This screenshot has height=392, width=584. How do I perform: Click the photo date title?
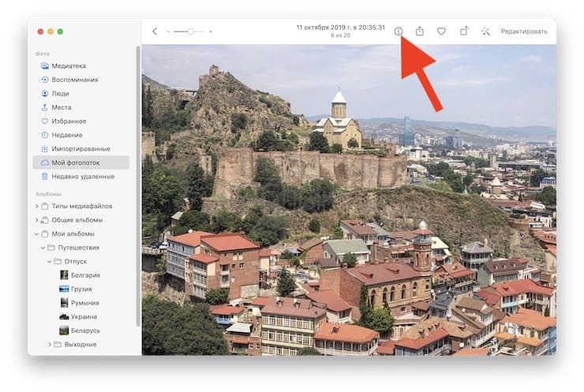[x=340, y=28]
